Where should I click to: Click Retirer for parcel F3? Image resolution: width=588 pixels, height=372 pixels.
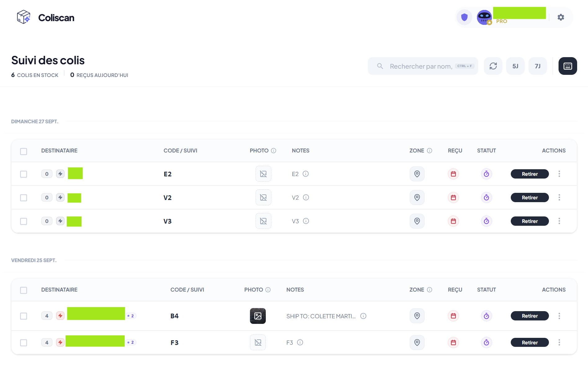pyautogui.click(x=530, y=343)
